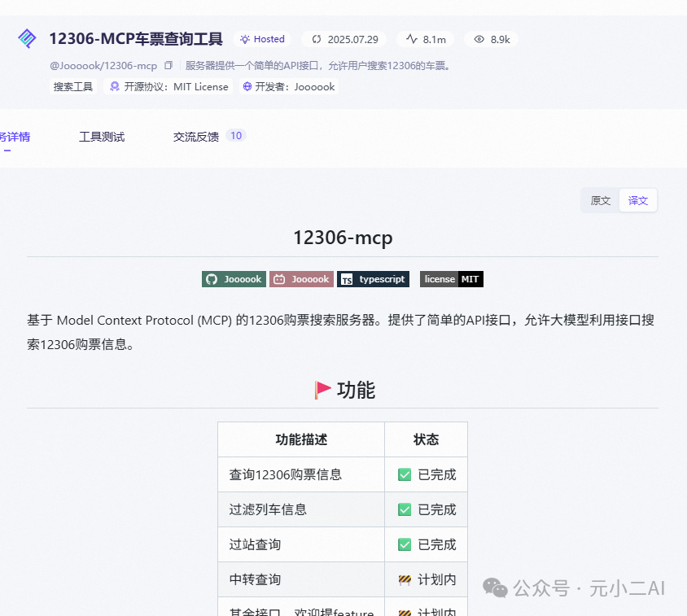Click 计划内 status in 中转查询 row
The image size is (687, 616).
point(437,579)
